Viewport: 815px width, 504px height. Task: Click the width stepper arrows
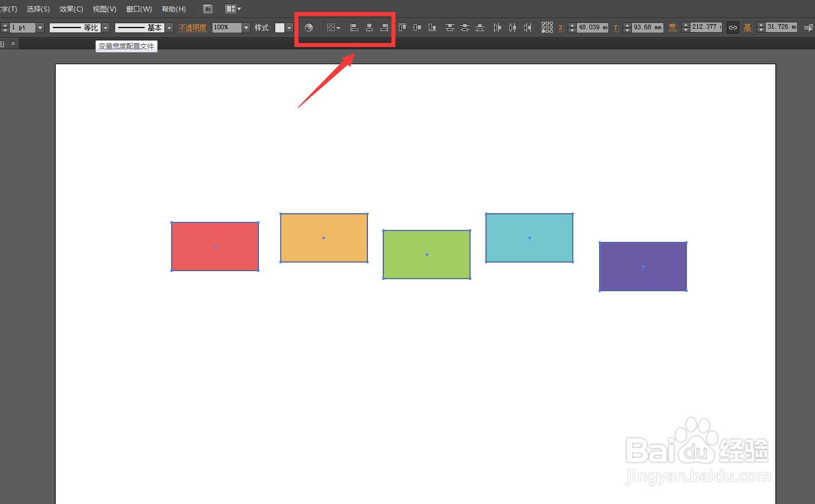pyautogui.click(x=686, y=28)
